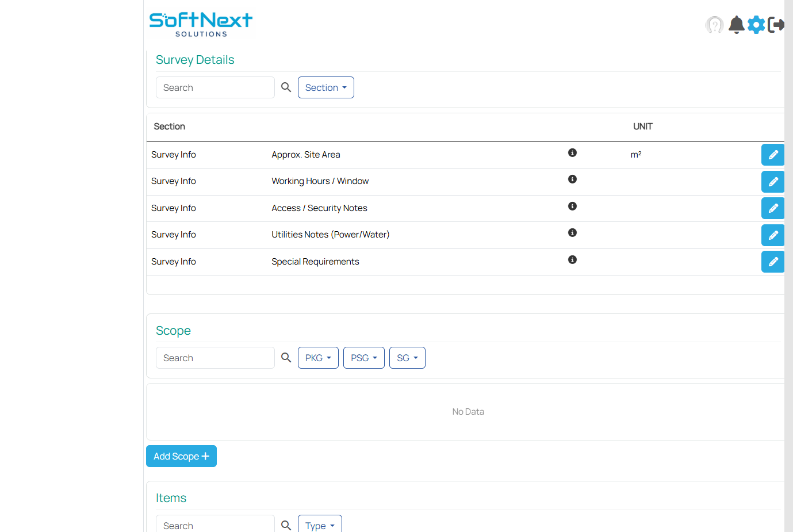Run the Survey Details search with the magnifier
This screenshot has width=793, height=532.
click(286, 87)
